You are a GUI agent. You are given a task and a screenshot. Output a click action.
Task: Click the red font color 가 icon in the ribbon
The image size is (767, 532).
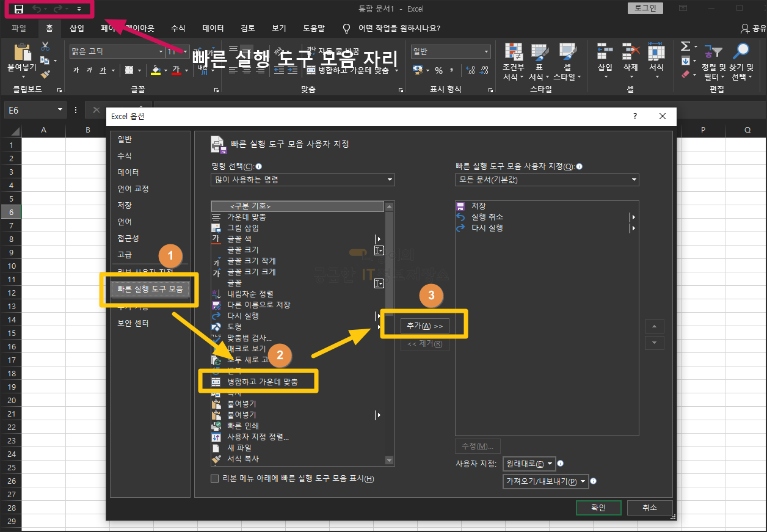176,70
